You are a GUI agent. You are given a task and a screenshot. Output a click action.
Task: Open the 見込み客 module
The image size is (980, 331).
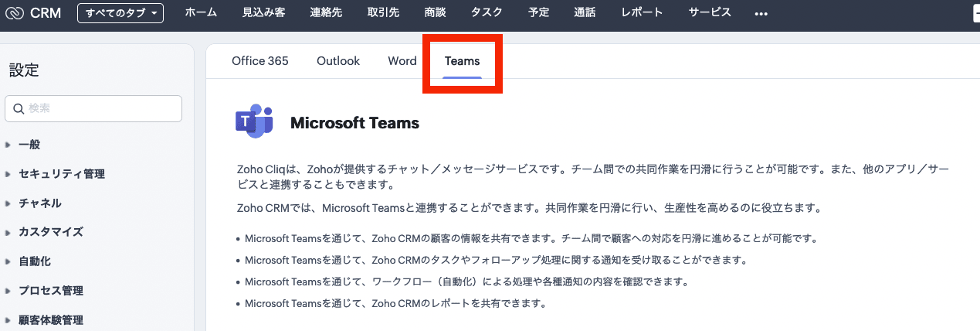pyautogui.click(x=263, y=12)
